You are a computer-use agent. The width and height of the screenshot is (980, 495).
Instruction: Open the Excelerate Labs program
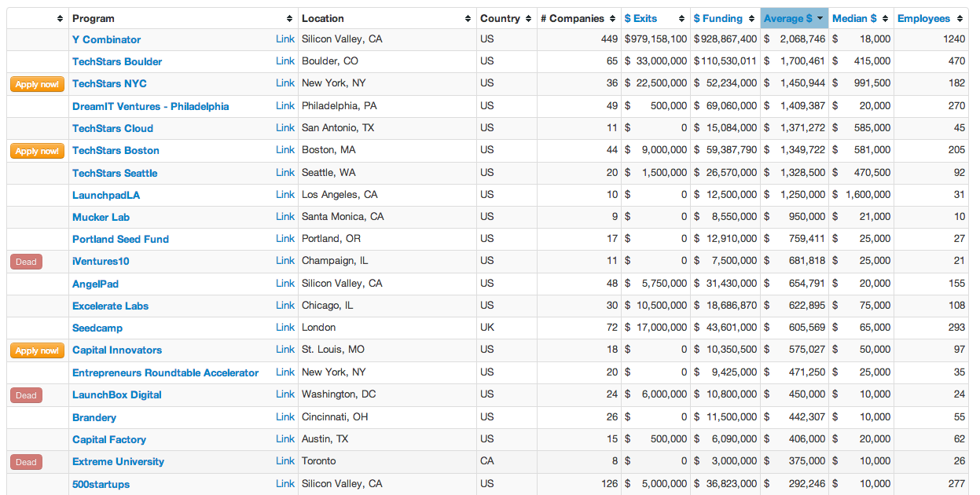110,306
